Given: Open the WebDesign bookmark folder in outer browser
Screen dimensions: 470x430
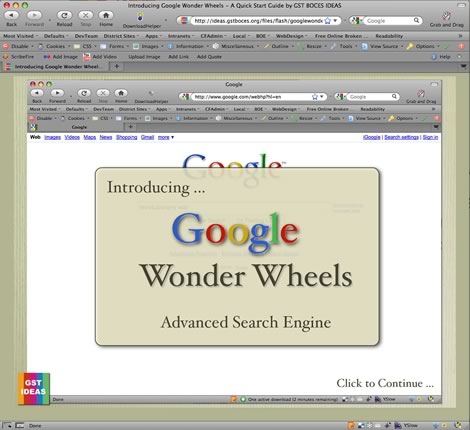Looking at the screenshot, I should click(x=292, y=36).
